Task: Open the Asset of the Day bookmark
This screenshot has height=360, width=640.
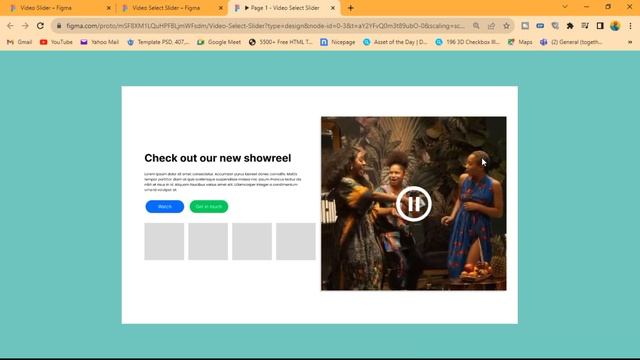Action: 396,42
